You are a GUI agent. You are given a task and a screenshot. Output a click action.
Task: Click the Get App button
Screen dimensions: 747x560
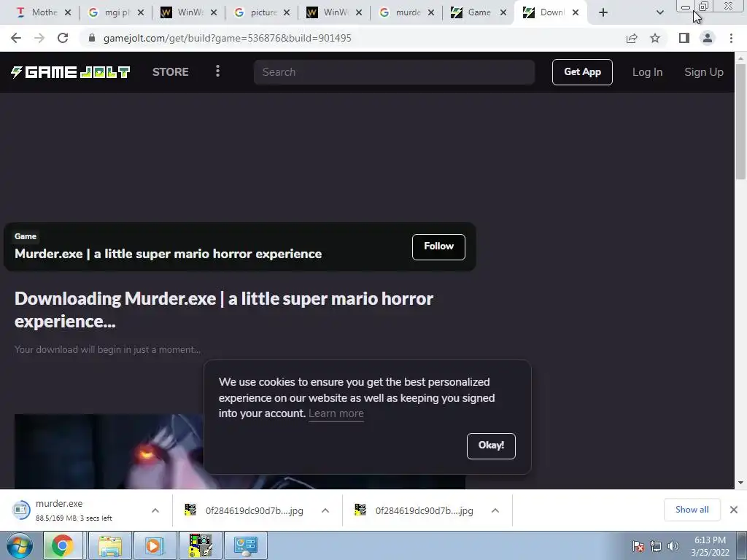582,72
